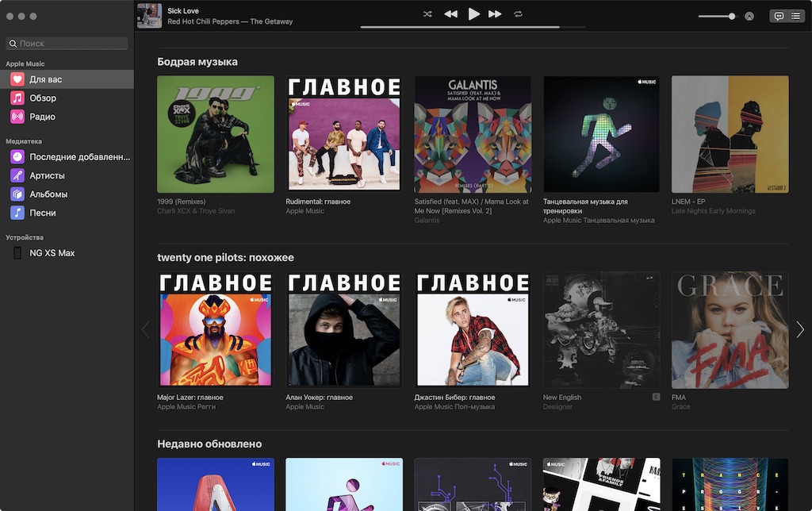812x511 pixels.
Task: Adjust the volume slider
Action: (x=717, y=16)
